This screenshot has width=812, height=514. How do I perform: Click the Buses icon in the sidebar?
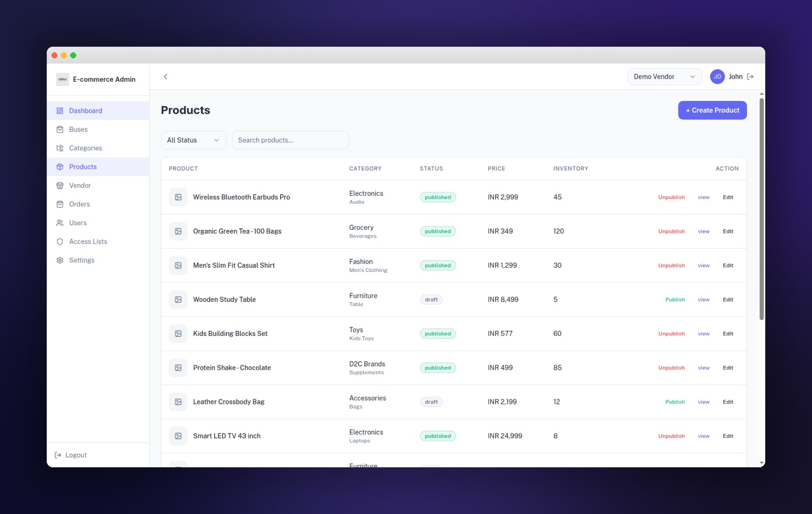point(59,129)
